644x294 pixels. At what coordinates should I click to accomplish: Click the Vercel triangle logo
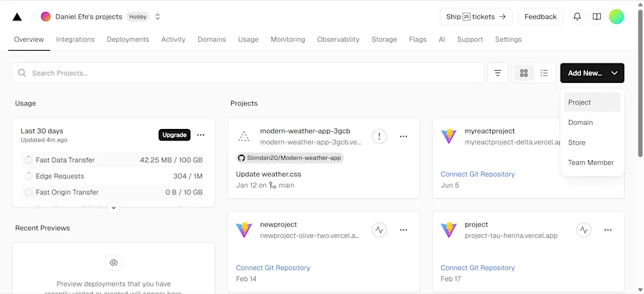[x=17, y=17]
